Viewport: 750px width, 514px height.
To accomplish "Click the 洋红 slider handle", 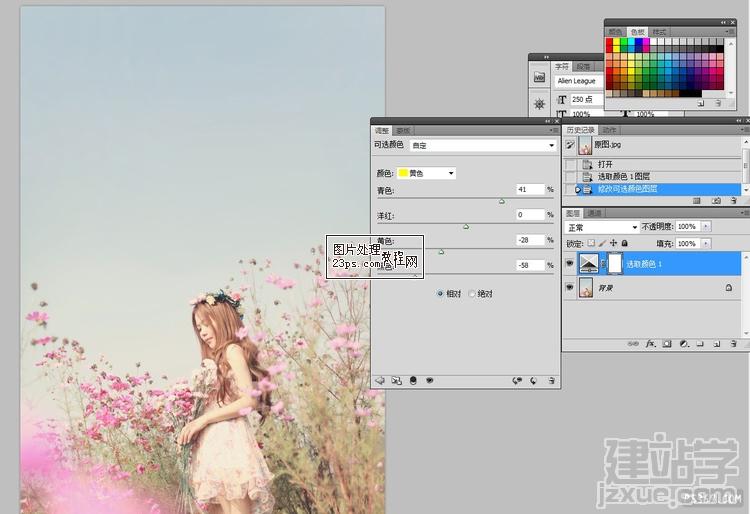I will 466,227.
